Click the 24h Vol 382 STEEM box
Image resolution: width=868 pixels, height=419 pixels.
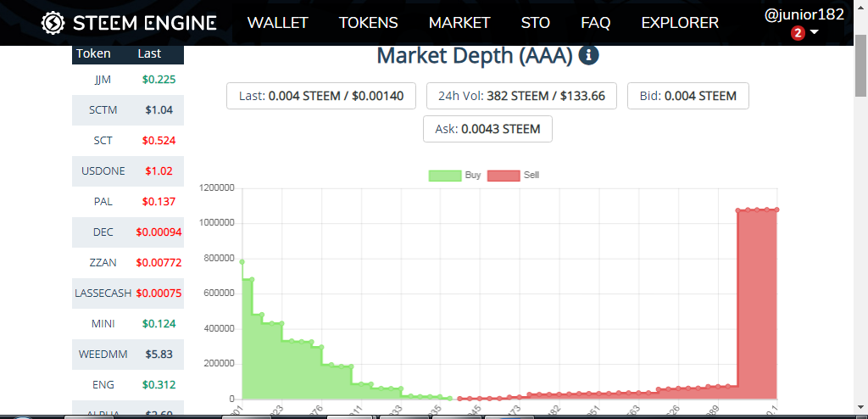pos(521,96)
